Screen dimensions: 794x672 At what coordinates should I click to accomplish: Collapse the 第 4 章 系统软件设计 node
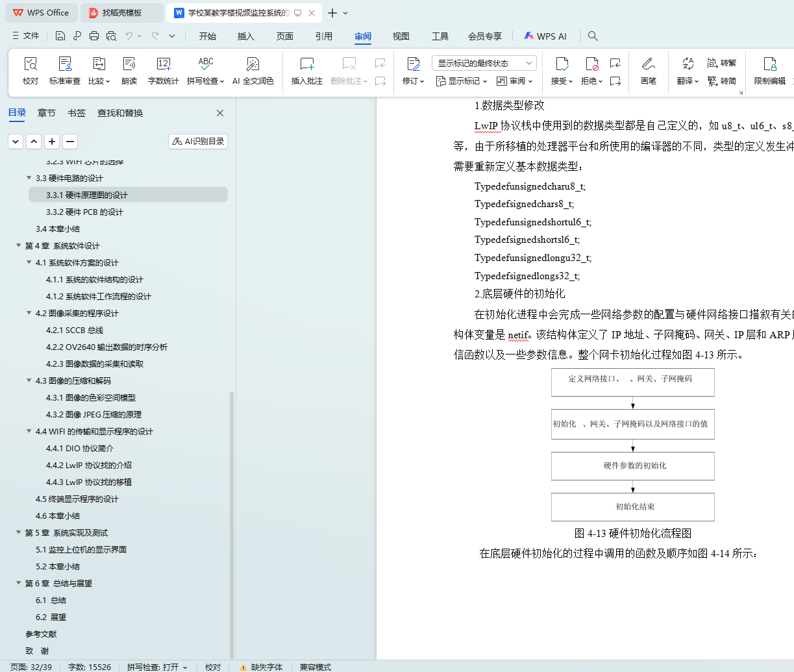(x=18, y=245)
